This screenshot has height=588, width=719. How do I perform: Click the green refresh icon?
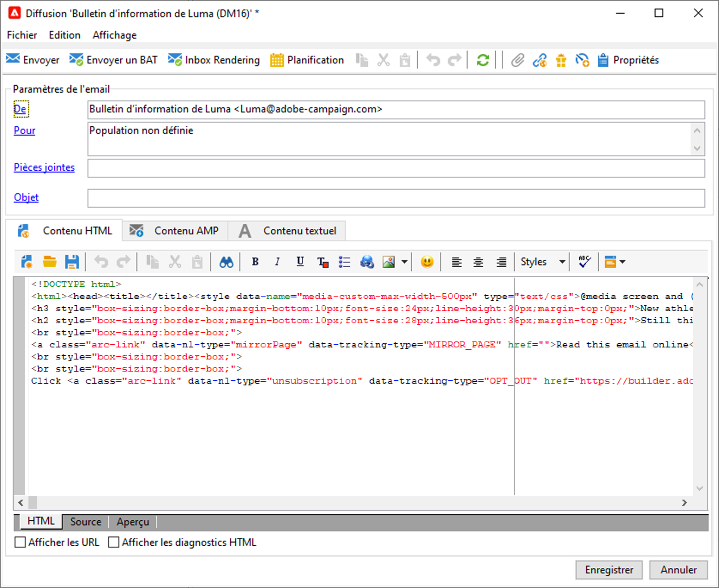coord(482,60)
